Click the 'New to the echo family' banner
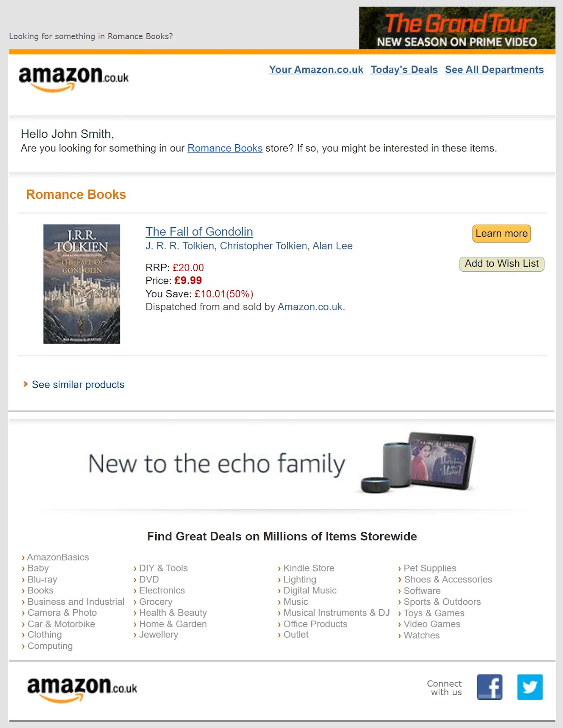The width and height of the screenshot is (563, 728). [x=281, y=464]
